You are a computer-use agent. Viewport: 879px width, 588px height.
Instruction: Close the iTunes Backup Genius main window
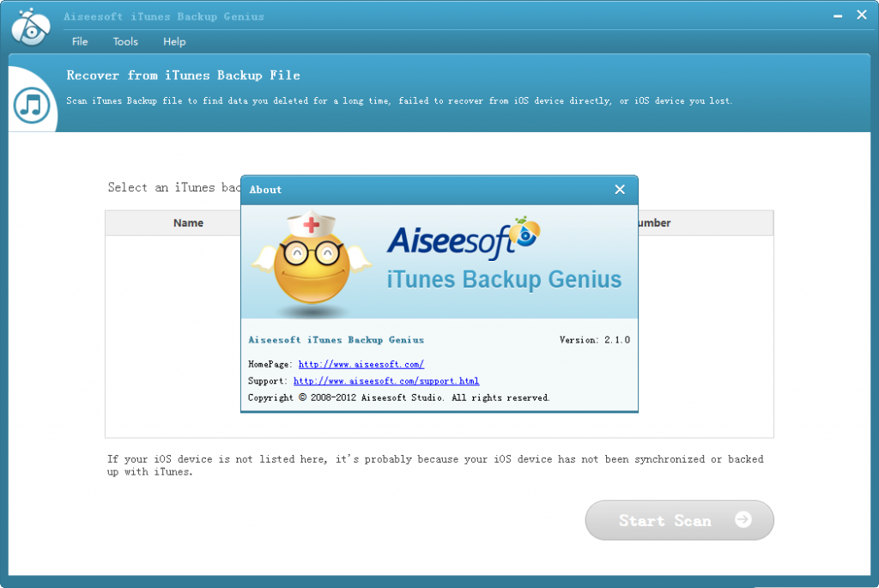[862, 15]
